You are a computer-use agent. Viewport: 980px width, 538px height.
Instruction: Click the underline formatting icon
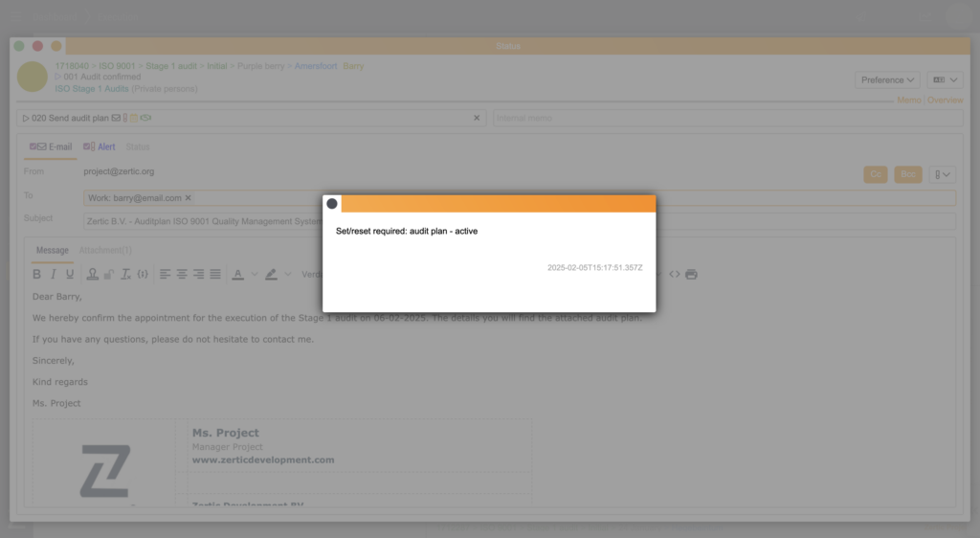click(x=70, y=275)
